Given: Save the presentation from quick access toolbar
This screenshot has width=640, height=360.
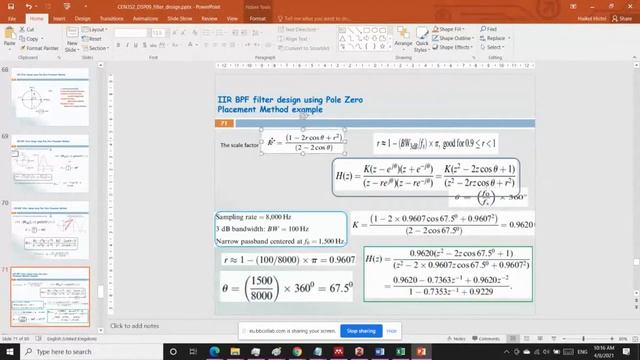Looking at the screenshot, I should click(x=11, y=7).
